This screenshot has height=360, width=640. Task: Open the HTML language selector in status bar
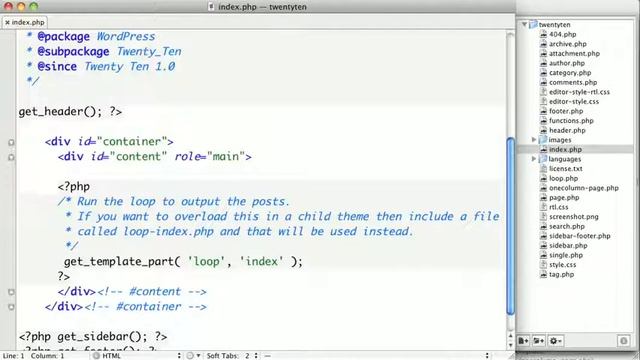137,356
